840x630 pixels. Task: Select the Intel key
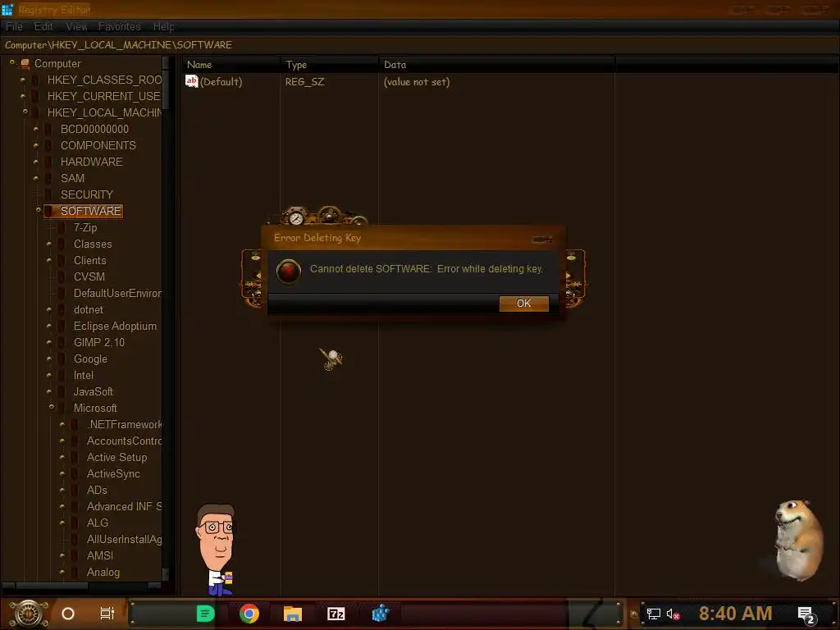[84, 375]
